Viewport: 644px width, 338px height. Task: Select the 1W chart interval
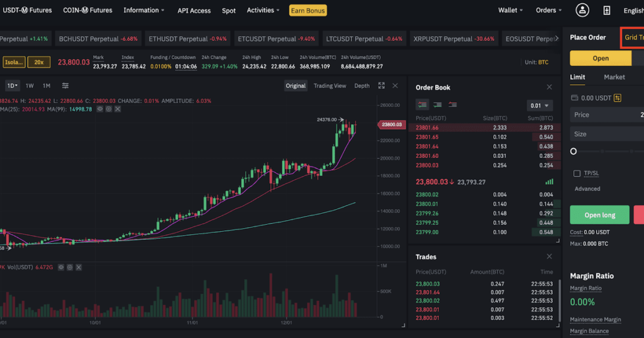point(30,85)
